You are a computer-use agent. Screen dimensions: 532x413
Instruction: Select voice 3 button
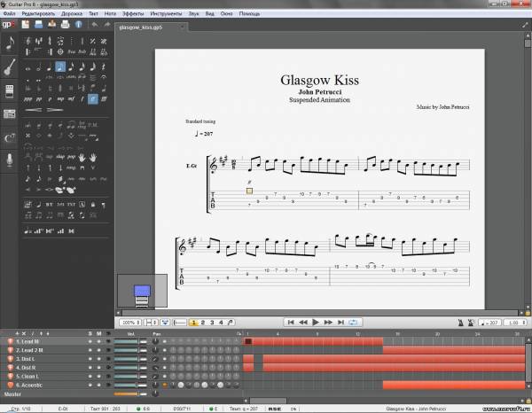point(212,323)
